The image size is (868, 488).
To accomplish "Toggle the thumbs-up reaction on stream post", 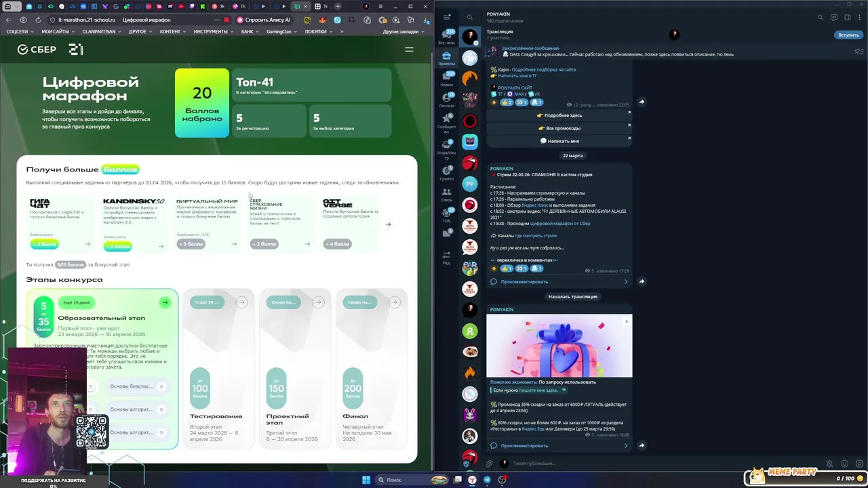I will coord(507,268).
